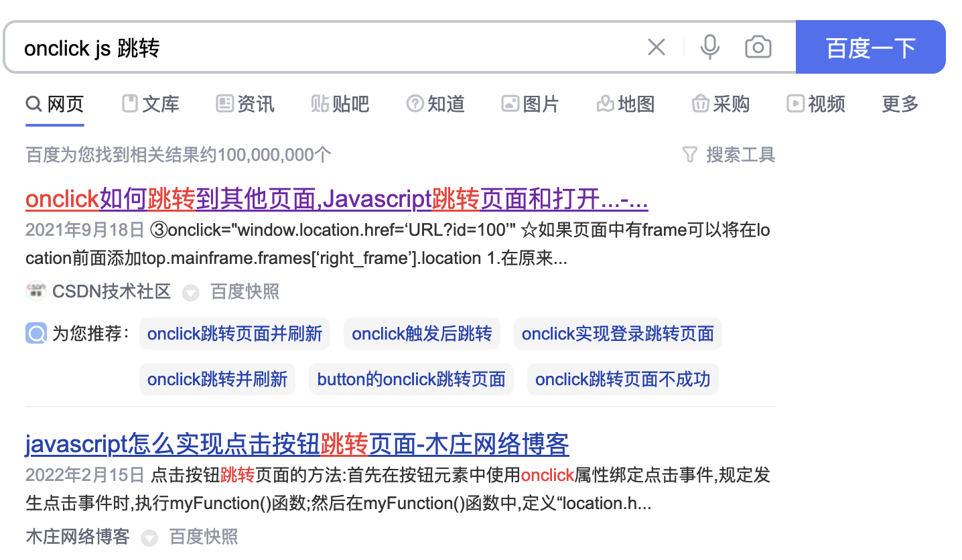Open the 贴吧 tab
Image resolution: width=962 pixels, height=560 pixels.
point(340,104)
